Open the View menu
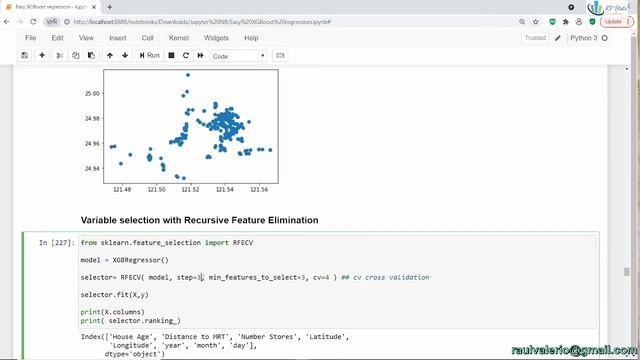640x360 pixels. pos(86,38)
